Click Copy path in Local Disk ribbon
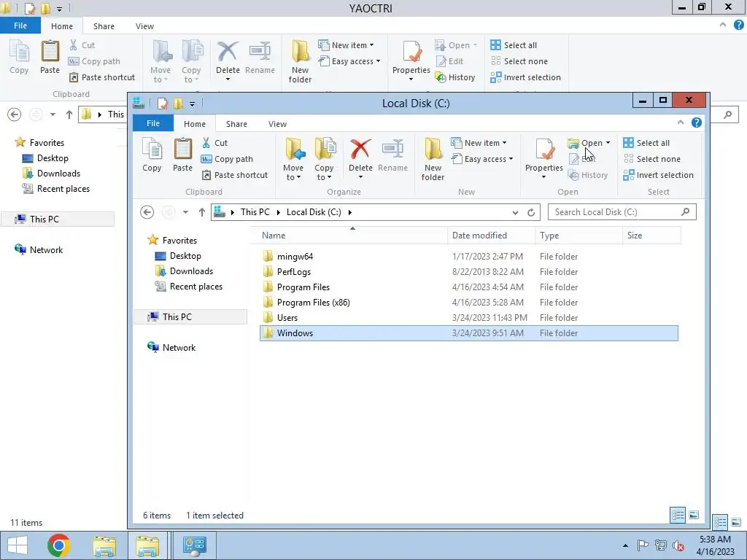 pyautogui.click(x=228, y=159)
